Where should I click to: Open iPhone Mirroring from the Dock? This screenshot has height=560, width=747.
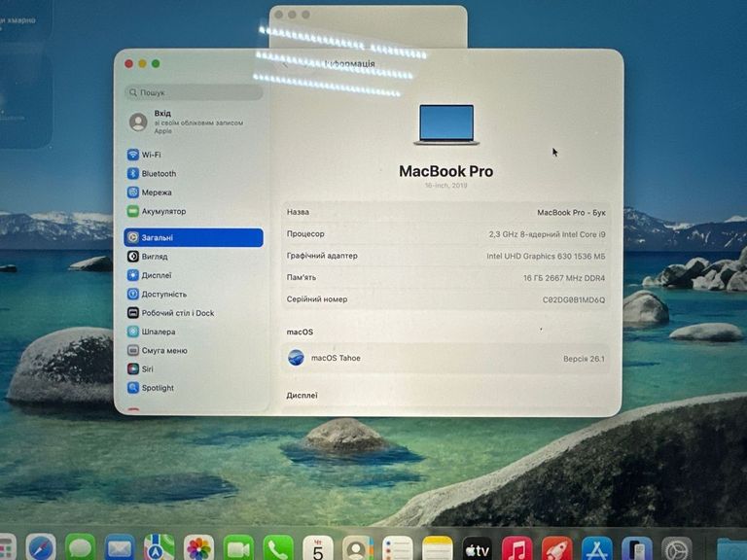coord(636,548)
